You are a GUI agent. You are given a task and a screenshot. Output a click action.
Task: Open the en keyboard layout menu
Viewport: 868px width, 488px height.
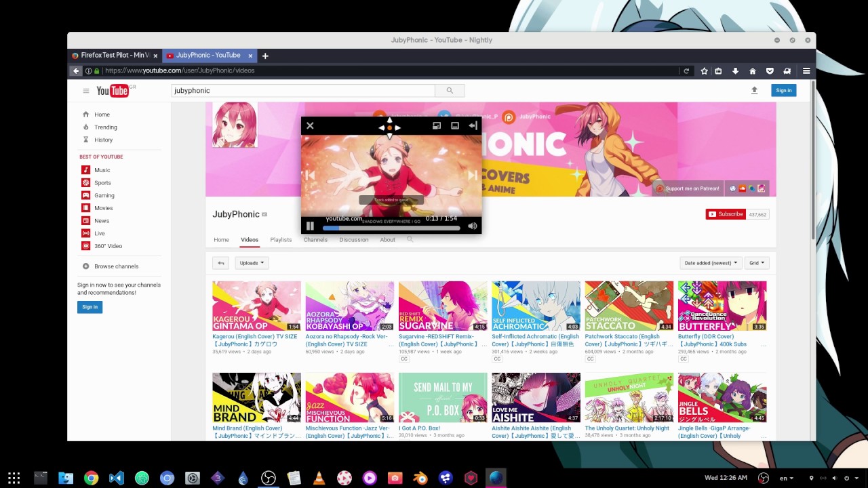787,478
